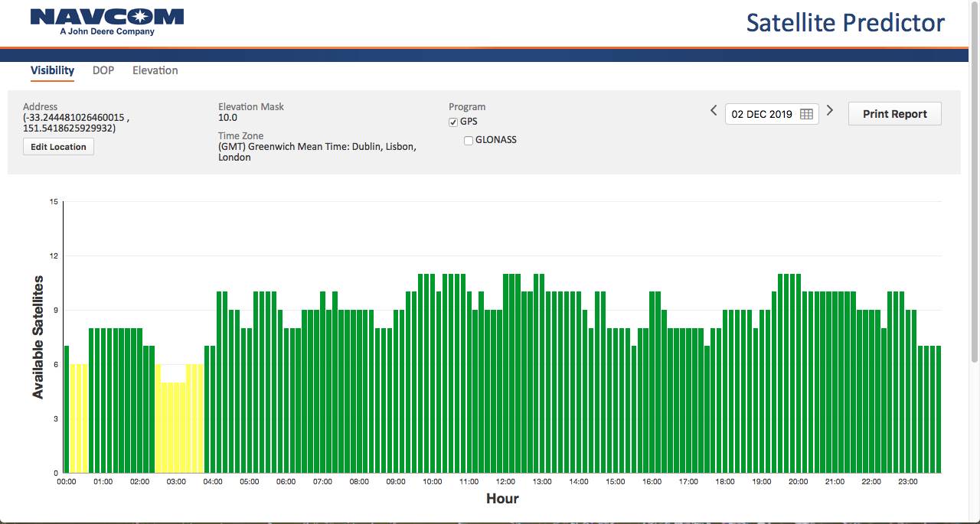Open the Elevation tab

tap(155, 70)
